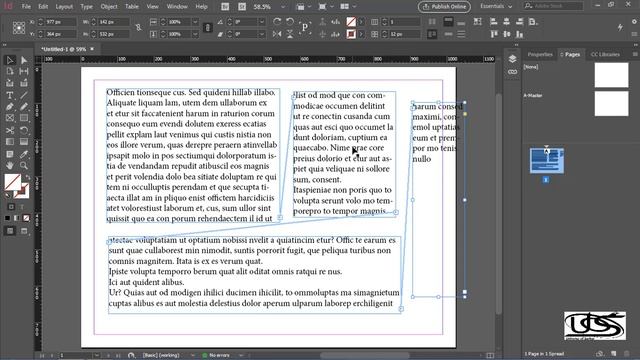Click the Rotate 90° Clockwise icon

pos(277,22)
